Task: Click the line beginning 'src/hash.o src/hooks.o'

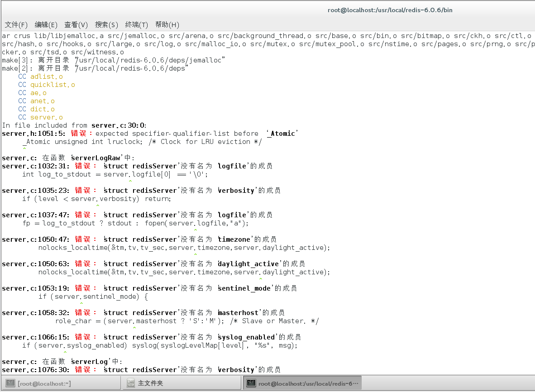Action: [x=268, y=44]
